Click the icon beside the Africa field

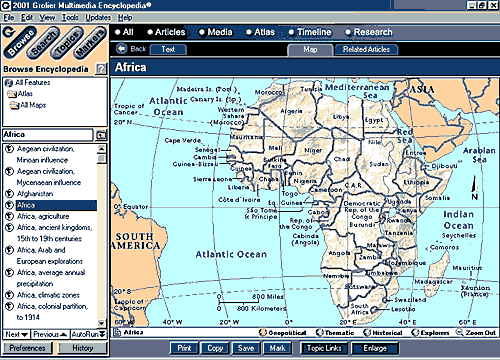(x=101, y=135)
